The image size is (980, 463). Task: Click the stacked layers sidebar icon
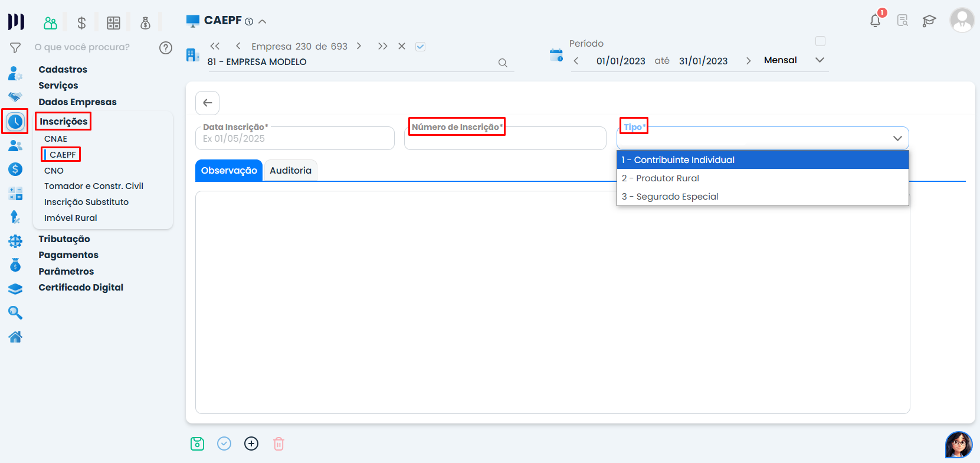click(15, 289)
